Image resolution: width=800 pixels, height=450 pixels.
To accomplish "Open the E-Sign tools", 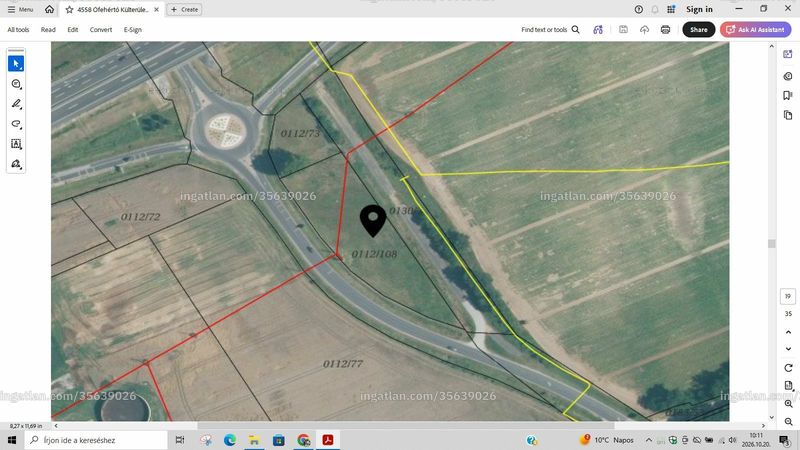I will point(132,30).
